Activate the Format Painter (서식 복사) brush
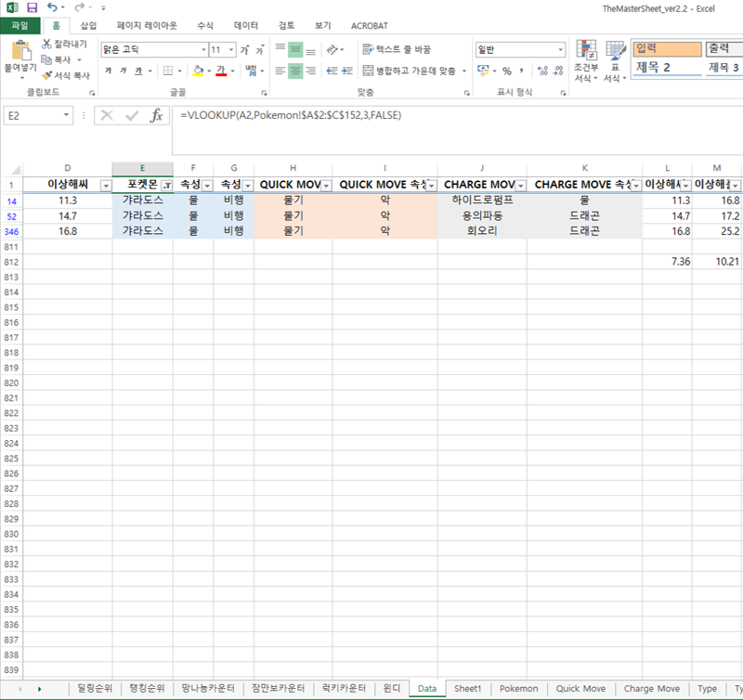The image size is (743, 700). 46,75
